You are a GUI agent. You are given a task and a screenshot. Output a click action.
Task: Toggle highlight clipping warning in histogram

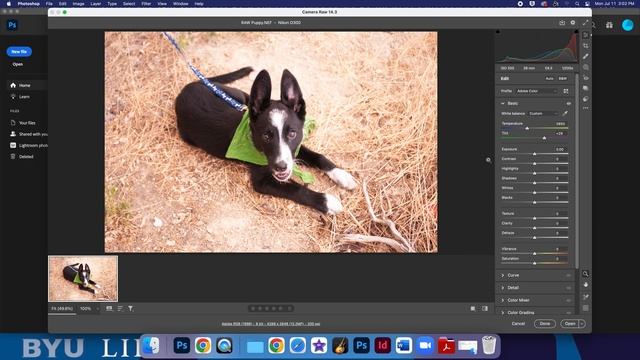[x=576, y=31]
